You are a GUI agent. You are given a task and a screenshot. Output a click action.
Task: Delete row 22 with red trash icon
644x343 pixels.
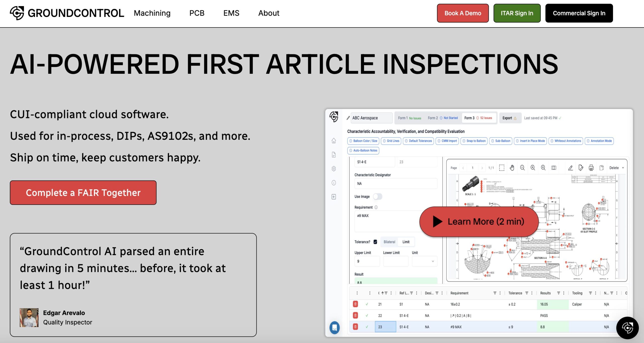[355, 315]
